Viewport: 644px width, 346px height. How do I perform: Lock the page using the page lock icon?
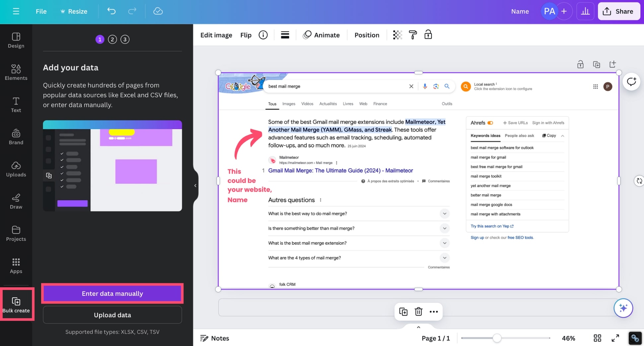[580, 64]
